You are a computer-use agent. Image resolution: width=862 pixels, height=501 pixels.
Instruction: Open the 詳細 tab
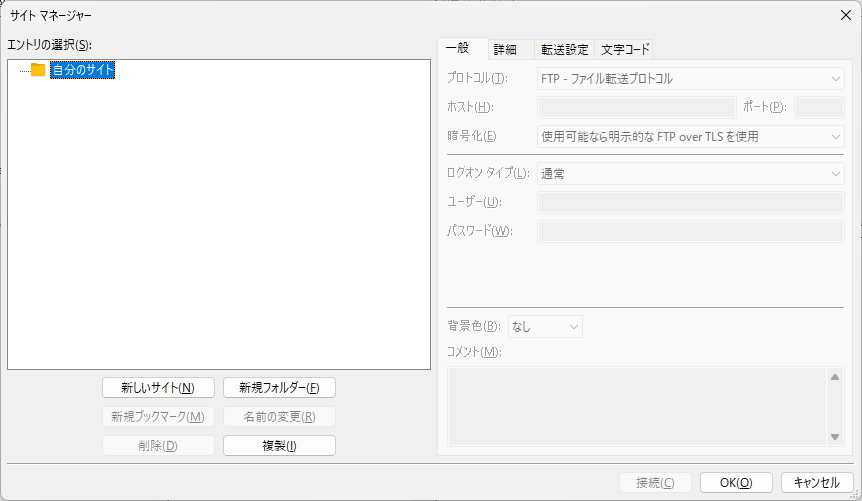[x=505, y=49]
